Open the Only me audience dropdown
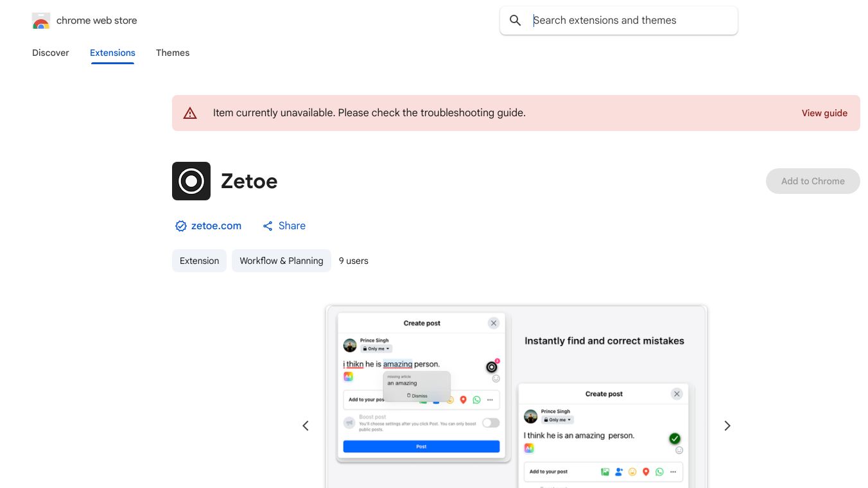This screenshot has width=868, height=488. pyautogui.click(x=376, y=349)
